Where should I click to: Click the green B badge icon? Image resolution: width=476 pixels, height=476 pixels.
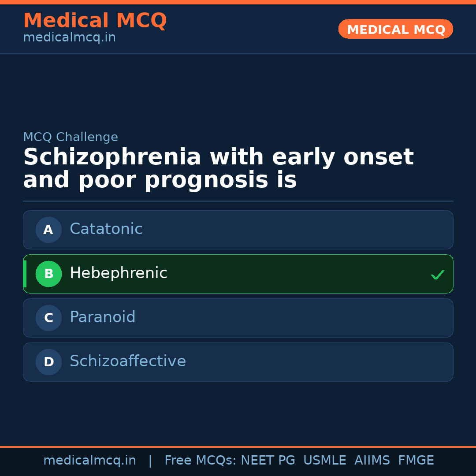pos(48,274)
